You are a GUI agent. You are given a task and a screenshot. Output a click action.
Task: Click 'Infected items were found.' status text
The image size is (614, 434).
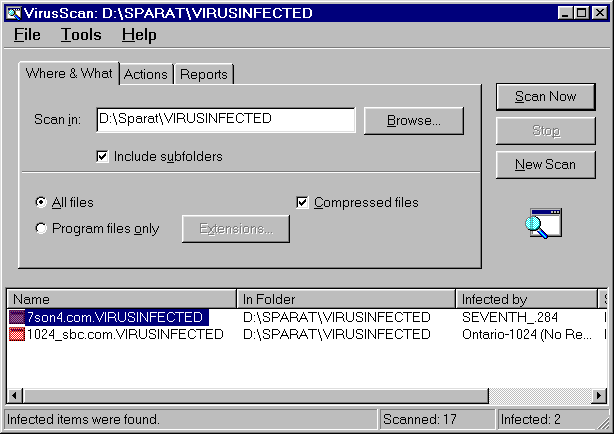coord(83,420)
